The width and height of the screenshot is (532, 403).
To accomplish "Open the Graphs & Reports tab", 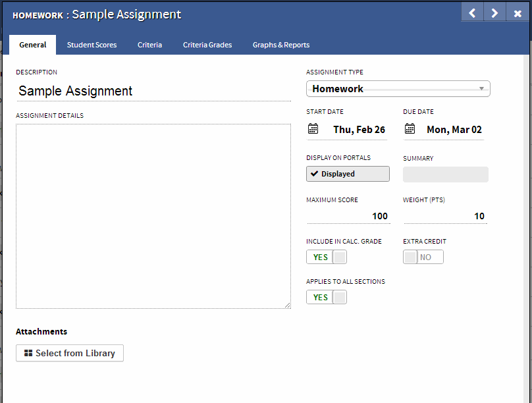I will click(x=281, y=45).
